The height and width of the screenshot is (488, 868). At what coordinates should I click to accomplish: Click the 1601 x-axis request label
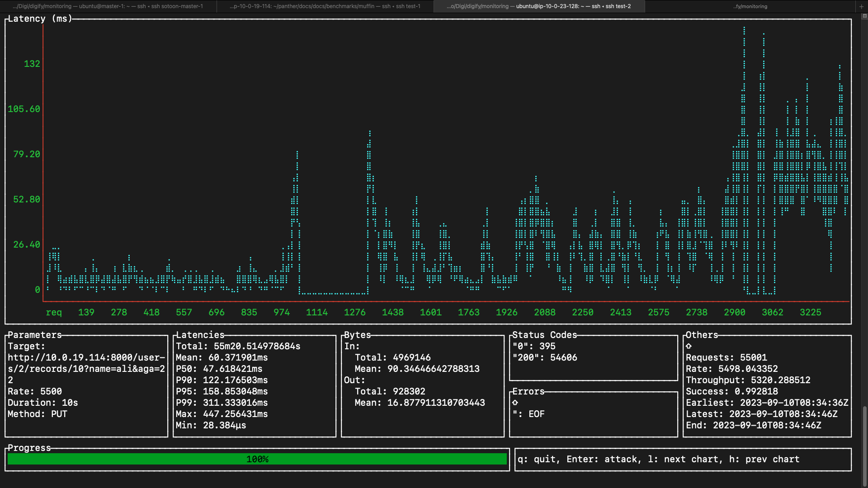tap(430, 312)
